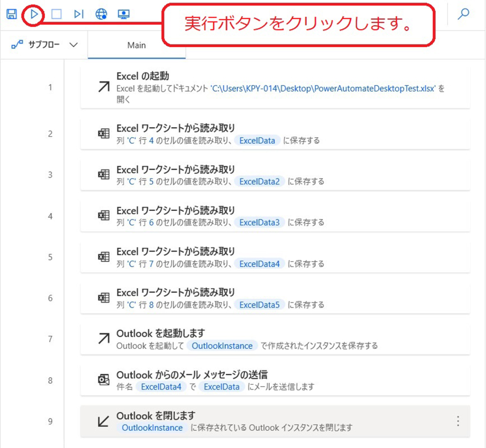The image size is (486, 448).
Task: Select the Excel ワークシートから読み取り title in row 6
Action: coord(176,292)
